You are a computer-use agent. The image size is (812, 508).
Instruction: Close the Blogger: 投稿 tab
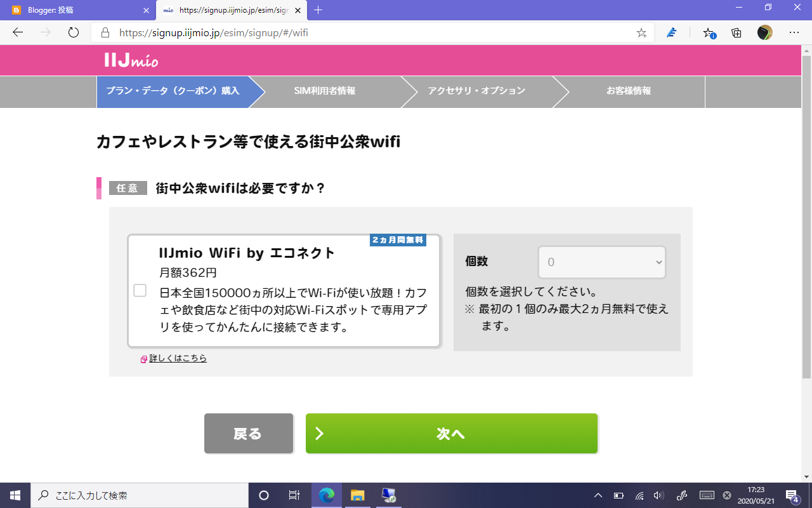[x=146, y=10]
